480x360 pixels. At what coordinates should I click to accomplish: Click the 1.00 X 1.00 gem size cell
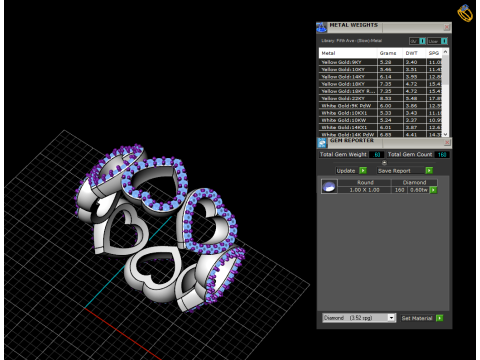coord(364,190)
